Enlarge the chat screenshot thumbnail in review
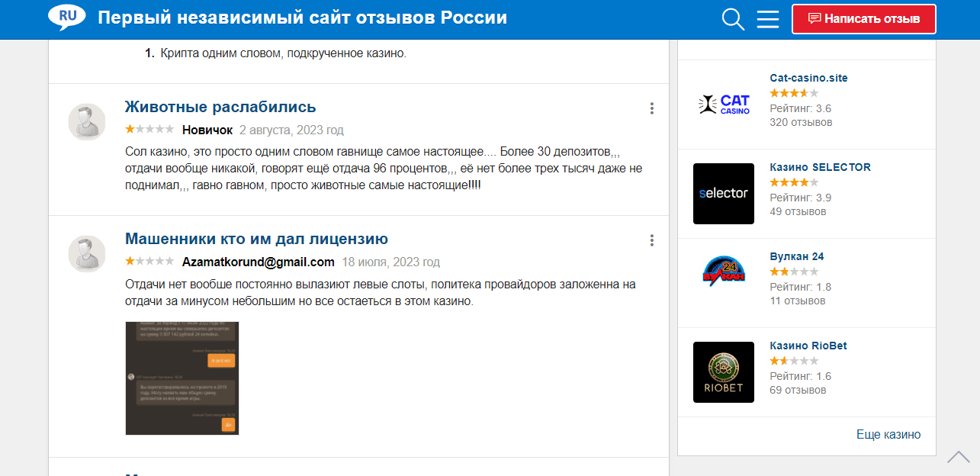Viewport: 980px width, 476px height. (182, 378)
